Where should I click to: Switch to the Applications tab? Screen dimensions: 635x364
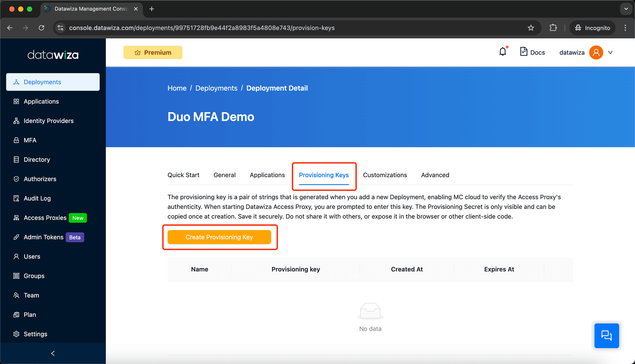click(x=267, y=175)
